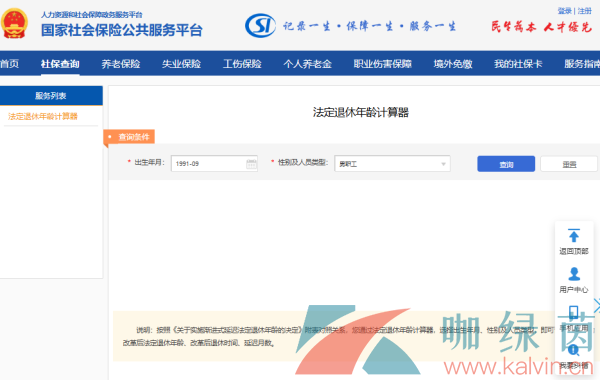Open the mobile app phone icon

click(x=574, y=312)
